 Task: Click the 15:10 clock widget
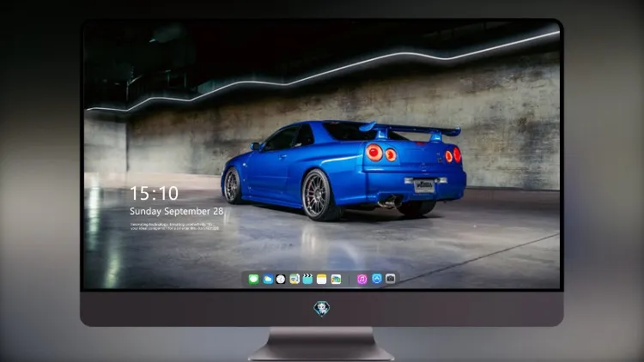pos(154,193)
